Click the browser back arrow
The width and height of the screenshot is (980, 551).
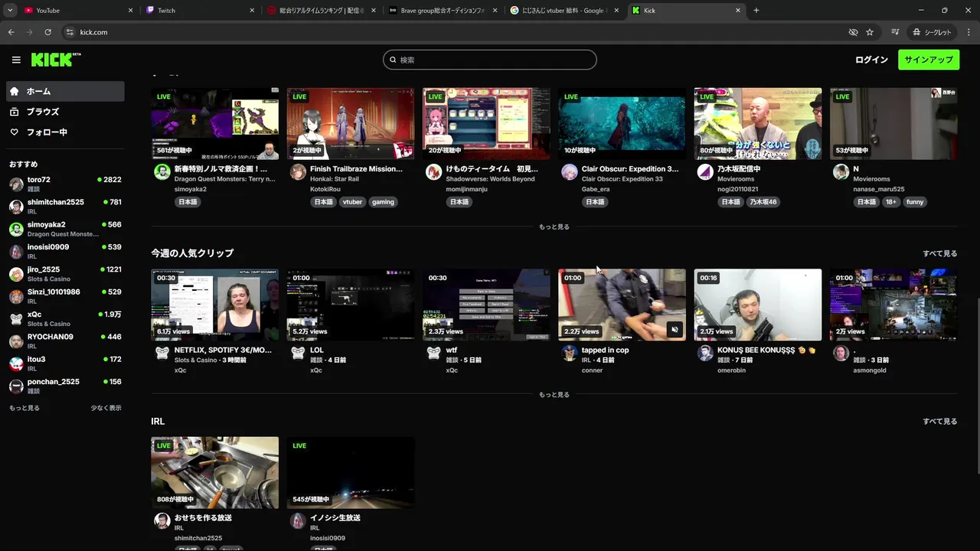coord(11,32)
